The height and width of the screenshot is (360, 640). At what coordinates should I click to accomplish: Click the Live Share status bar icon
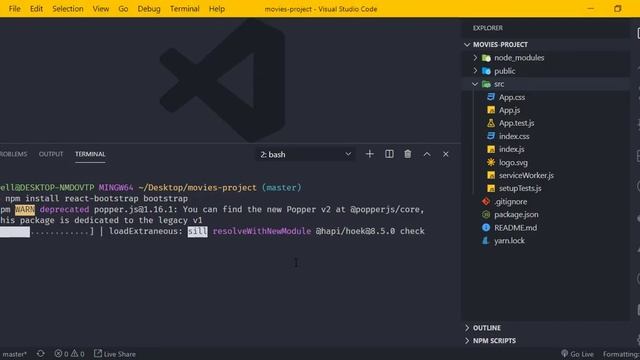coord(98,353)
